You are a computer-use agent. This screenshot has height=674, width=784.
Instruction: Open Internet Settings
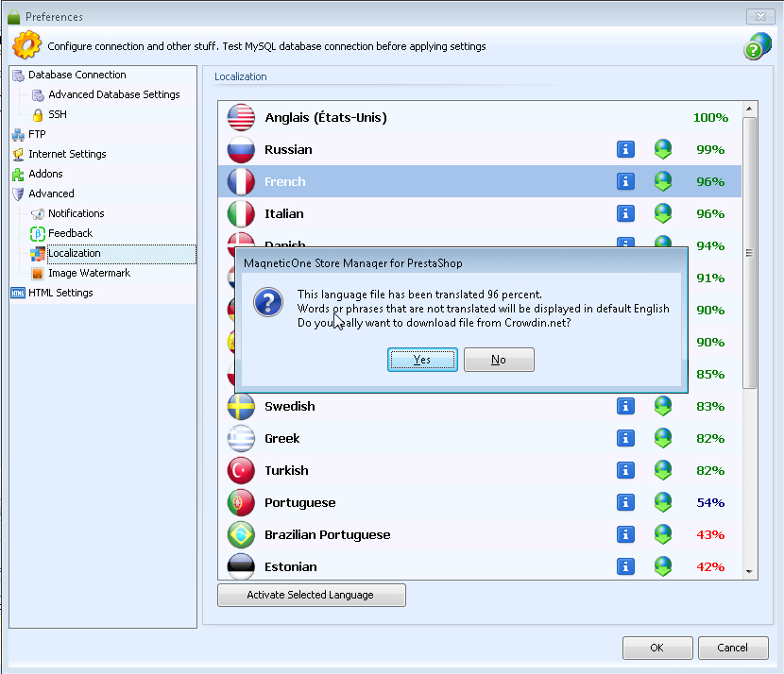(x=67, y=154)
